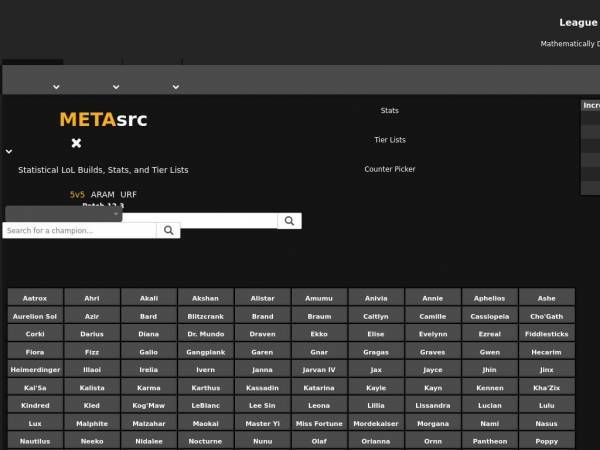Click the Lissandra button
Image resolution: width=600 pixels, height=450 pixels.
point(433,405)
